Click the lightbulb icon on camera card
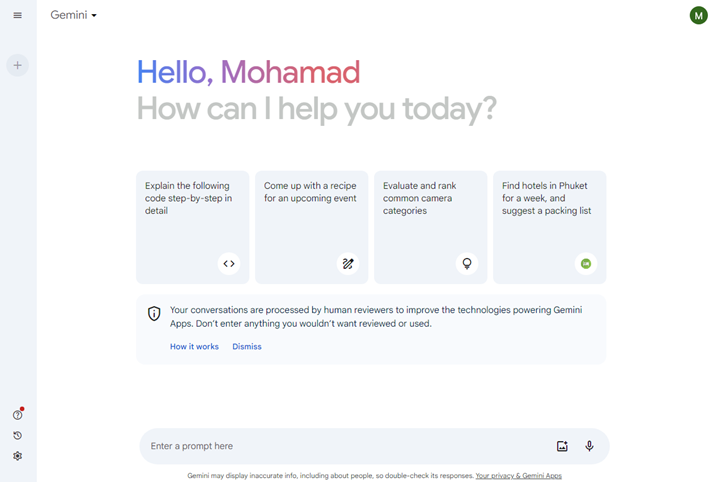The height and width of the screenshot is (482, 713). pos(467,264)
